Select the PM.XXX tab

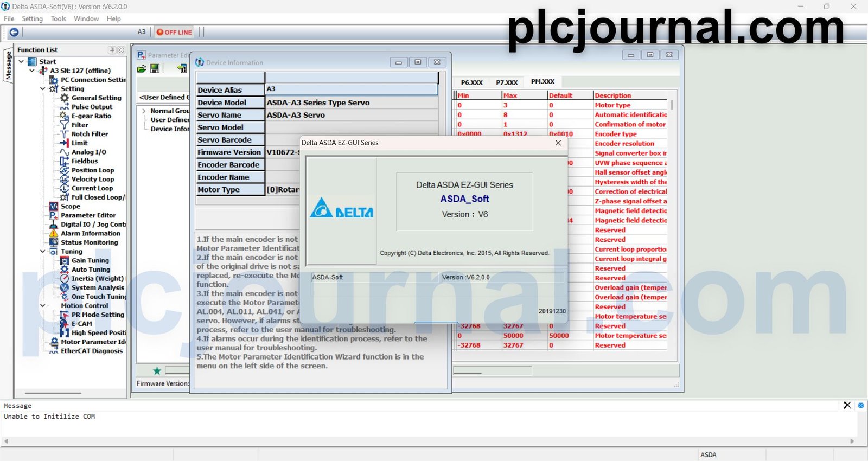[x=542, y=81]
